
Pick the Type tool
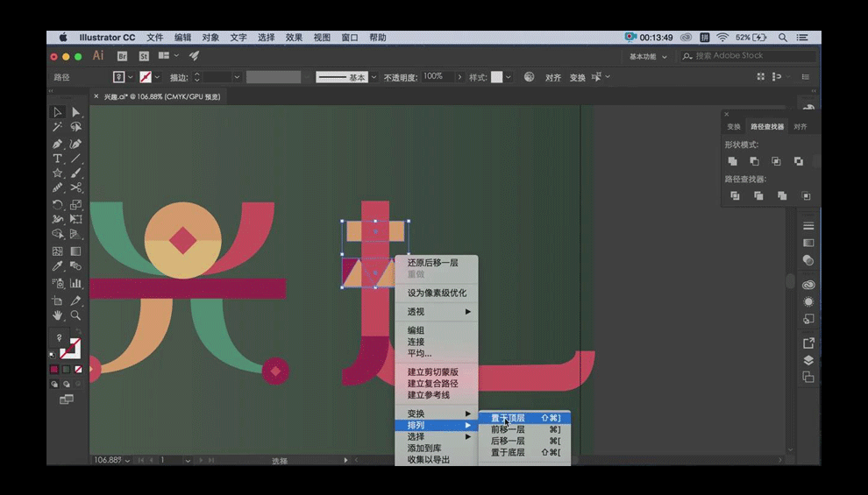coord(57,159)
